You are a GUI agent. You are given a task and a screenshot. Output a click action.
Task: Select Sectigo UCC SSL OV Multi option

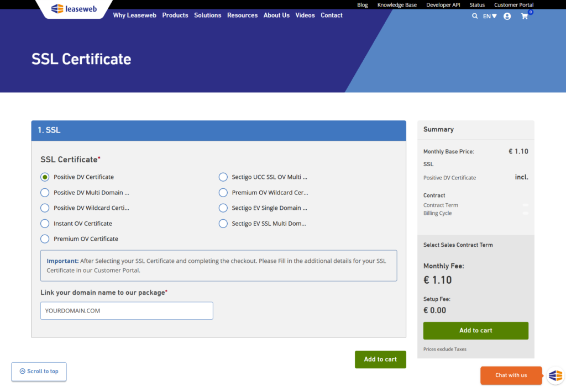point(223,177)
